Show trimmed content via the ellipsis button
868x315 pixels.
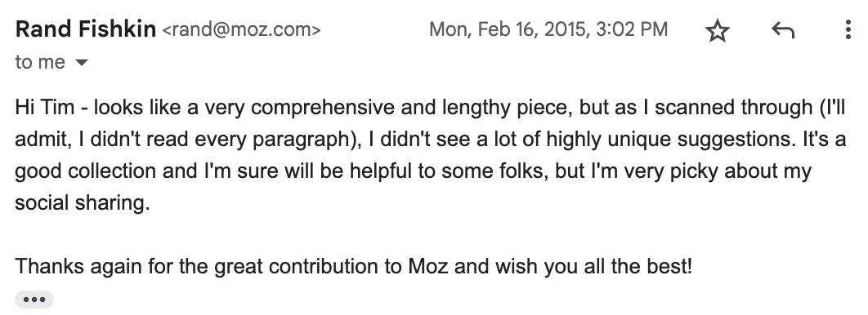click(x=34, y=299)
